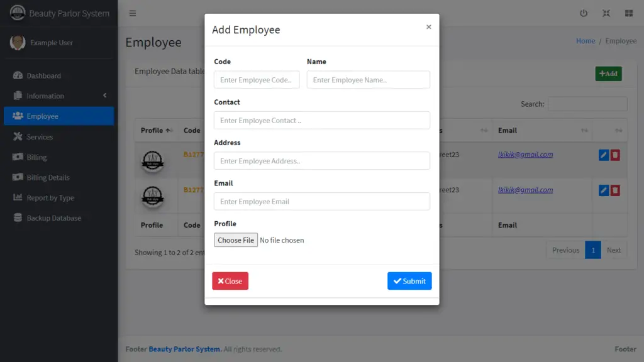Toggle the sidebar with the hamburger icon
The image size is (644, 362).
coord(132,13)
